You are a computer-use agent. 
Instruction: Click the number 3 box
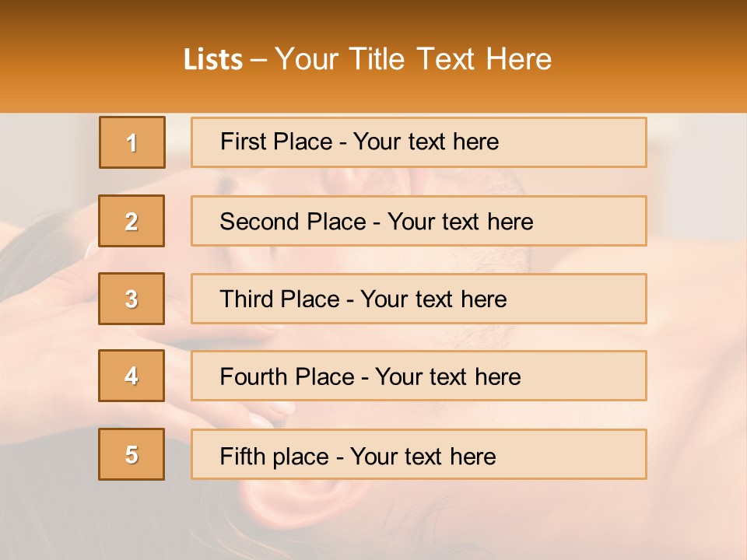[132, 299]
